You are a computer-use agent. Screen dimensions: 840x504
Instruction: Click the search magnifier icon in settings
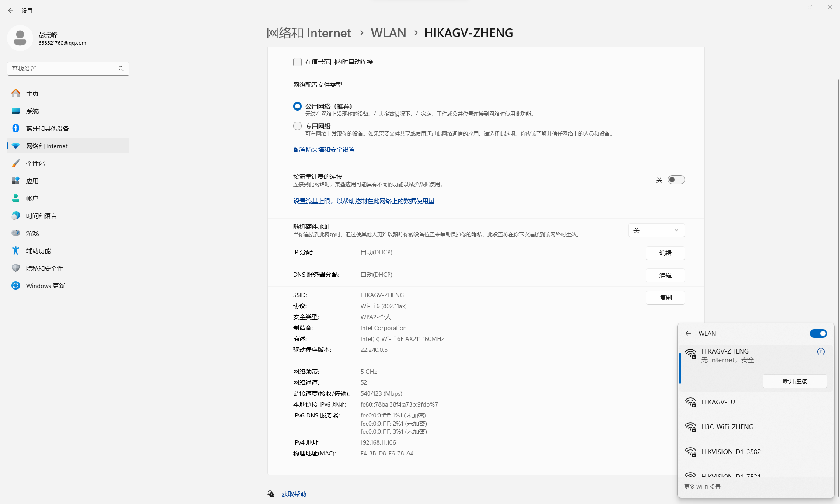[x=121, y=69]
